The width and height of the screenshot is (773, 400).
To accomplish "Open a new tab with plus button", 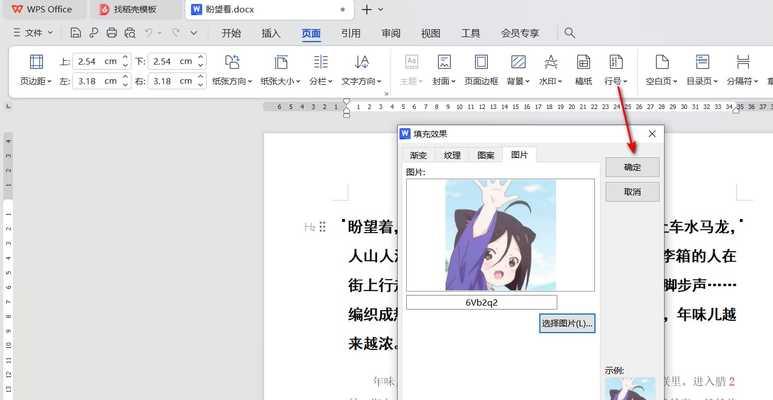I will click(366, 9).
